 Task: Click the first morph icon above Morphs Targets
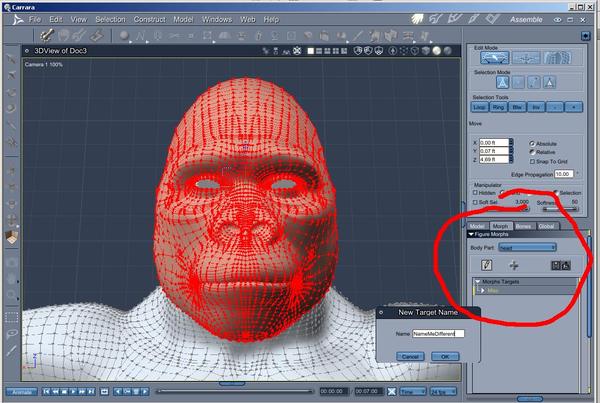[x=555, y=265]
